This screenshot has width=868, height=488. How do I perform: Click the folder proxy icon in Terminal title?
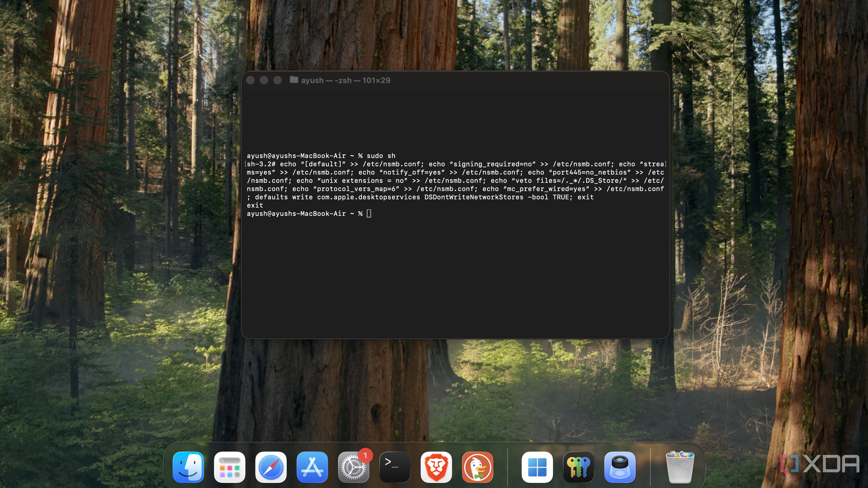pos(294,80)
